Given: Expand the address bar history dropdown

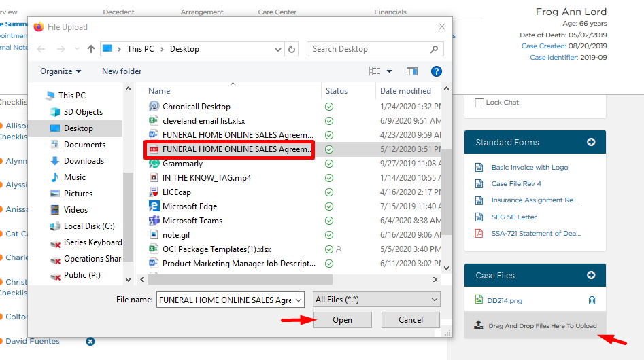Looking at the screenshot, I should tap(278, 49).
